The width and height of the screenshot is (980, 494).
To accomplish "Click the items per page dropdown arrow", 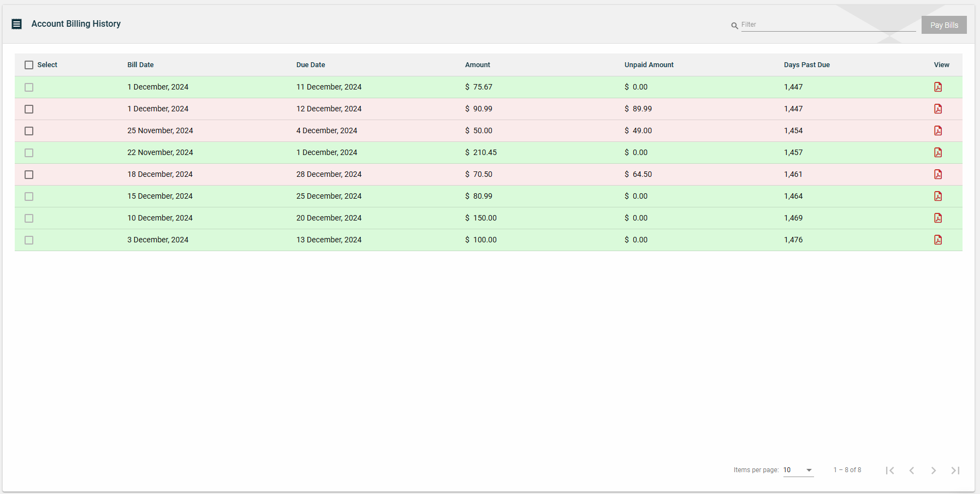I will [808, 470].
